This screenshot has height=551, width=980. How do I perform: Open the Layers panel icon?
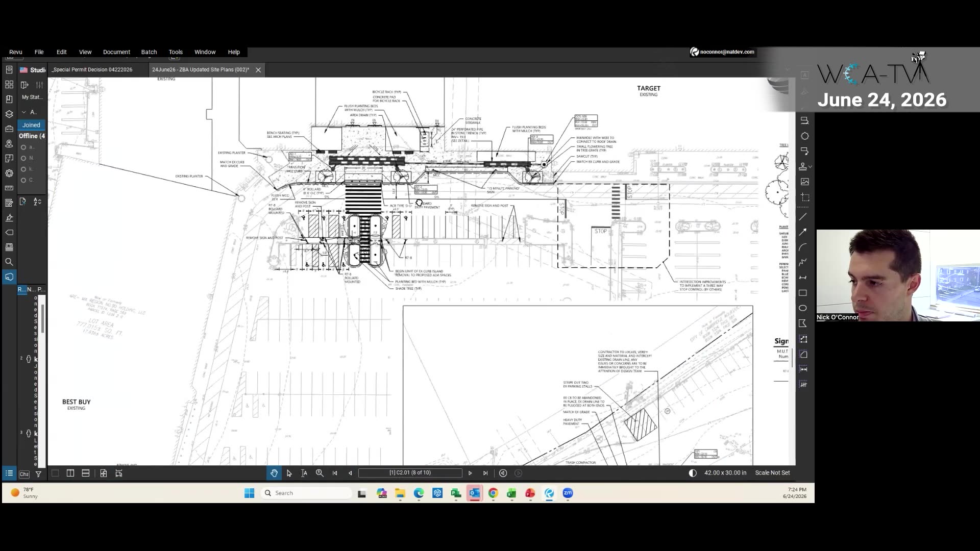pyautogui.click(x=9, y=114)
